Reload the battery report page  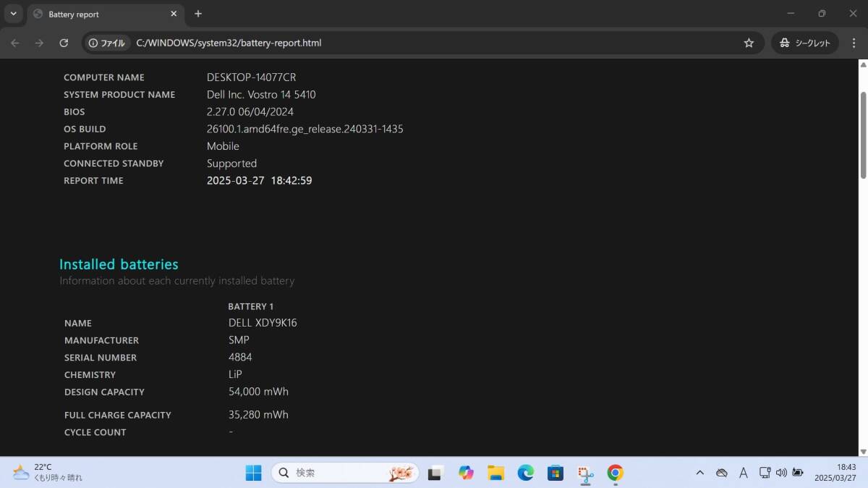coord(64,43)
